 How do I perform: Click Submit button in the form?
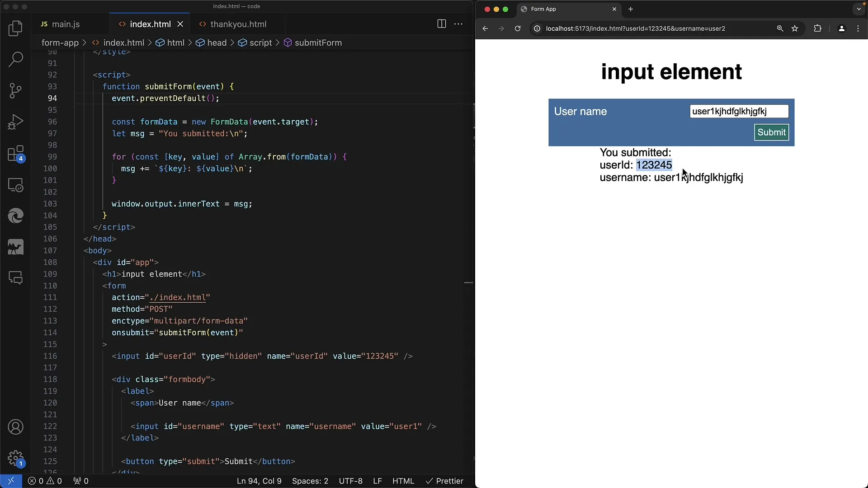[x=771, y=131]
